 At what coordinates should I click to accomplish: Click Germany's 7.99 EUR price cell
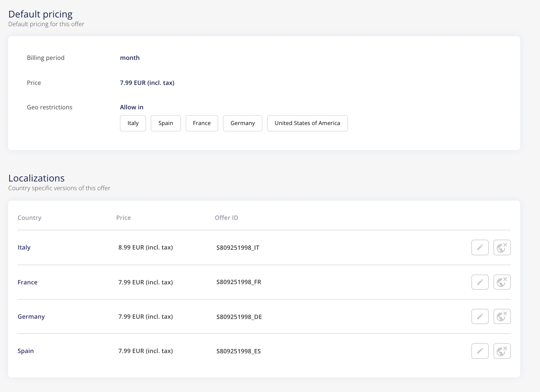pos(145,317)
